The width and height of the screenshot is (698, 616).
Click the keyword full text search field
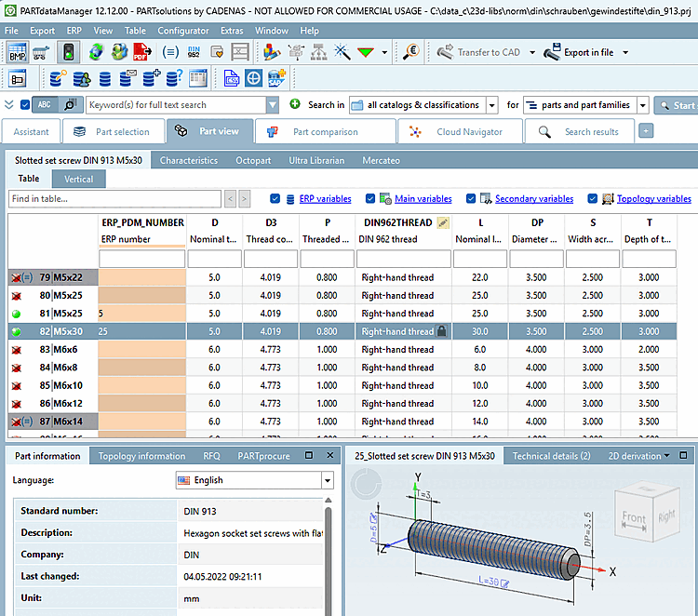[x=176, y=105]
